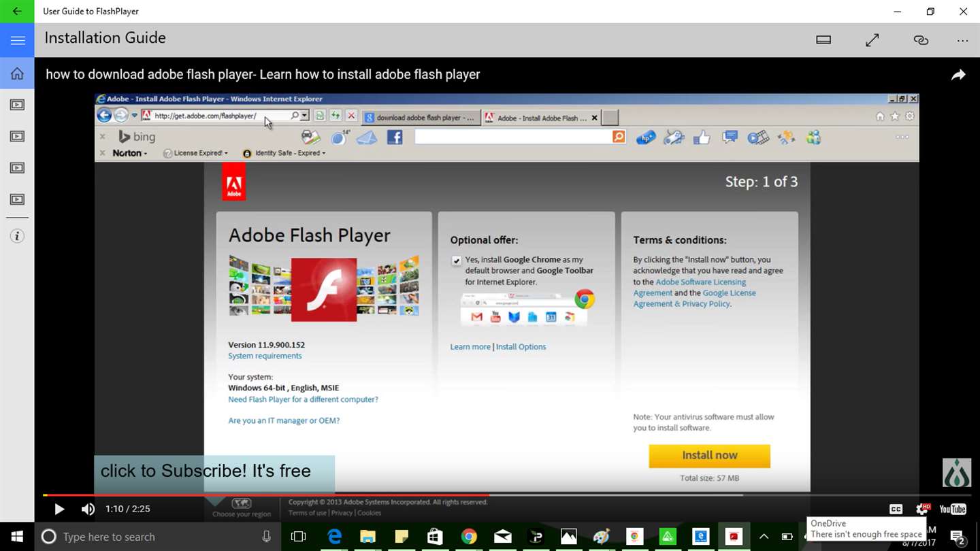Play the paused video
Viewport: 980px width, 551px height.
coord(59,509)
